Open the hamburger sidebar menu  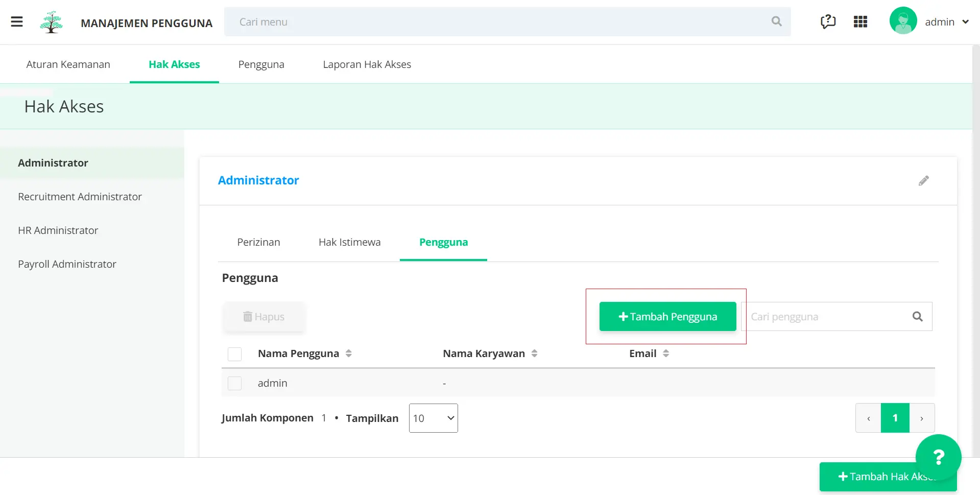pyautogui.click(x=17, y=21)
